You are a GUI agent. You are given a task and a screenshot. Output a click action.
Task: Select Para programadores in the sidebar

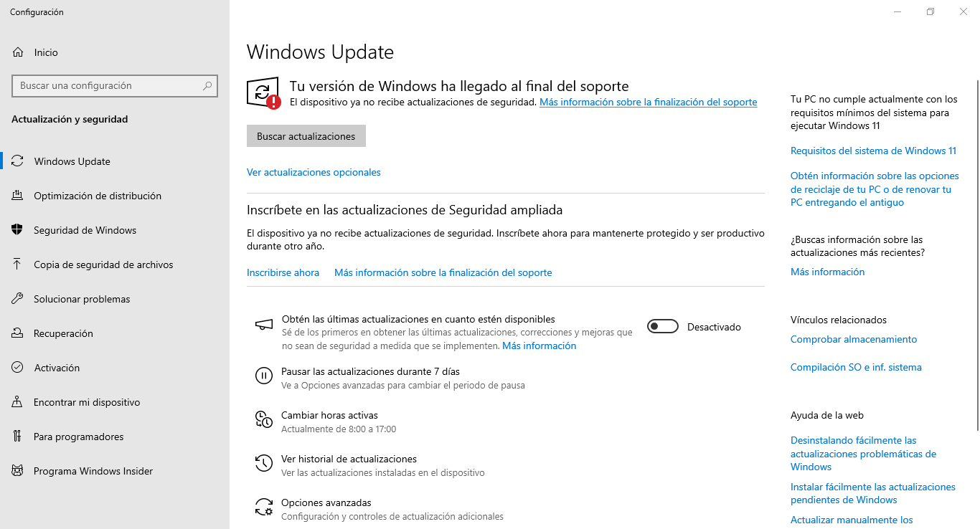pos(115,437)
